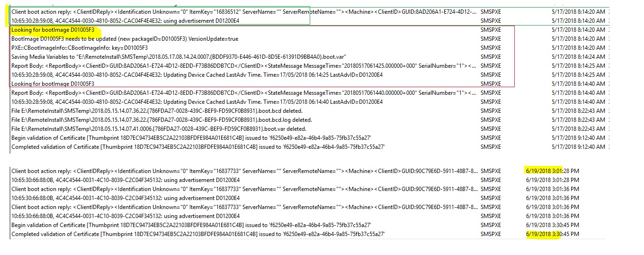Click the first Client boot action reply ItemKey 16836512
The width and height of the screenshot is (644, 255).
[237, 11]
